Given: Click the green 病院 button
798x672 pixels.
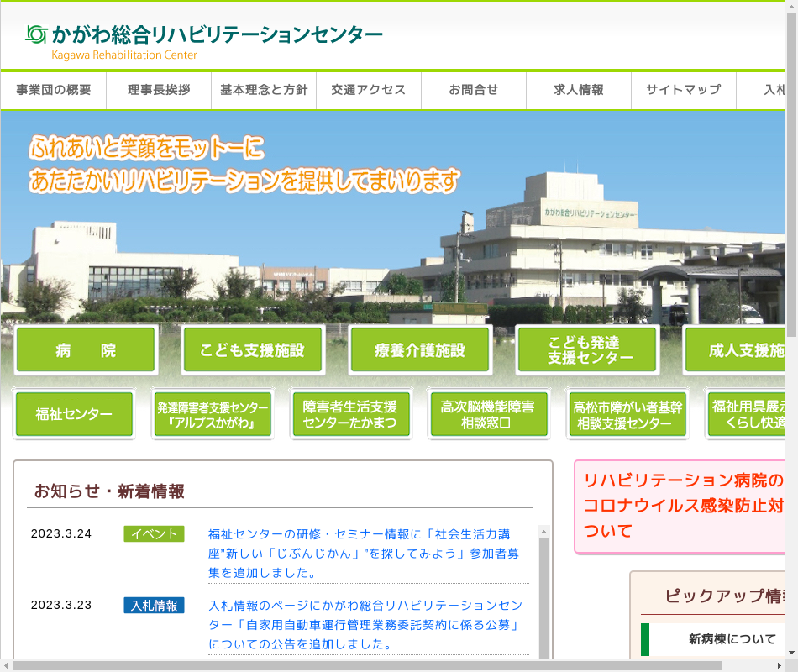Looking at the screenshot, I should (x=86, y=350).
